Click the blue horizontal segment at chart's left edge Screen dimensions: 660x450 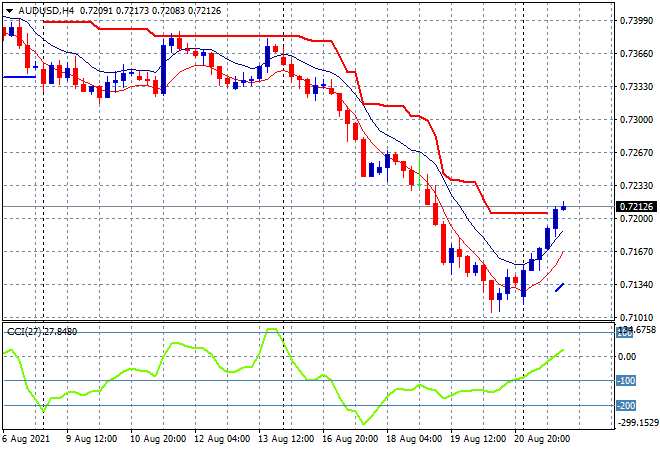(19, 77)
